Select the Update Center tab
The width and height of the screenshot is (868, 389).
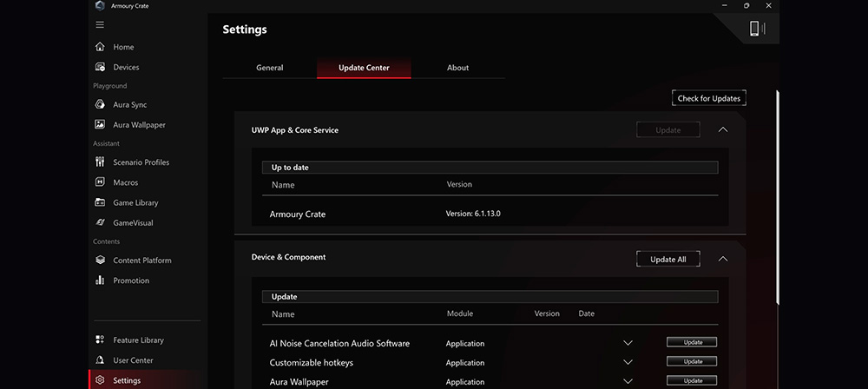[x=364, y=68]
